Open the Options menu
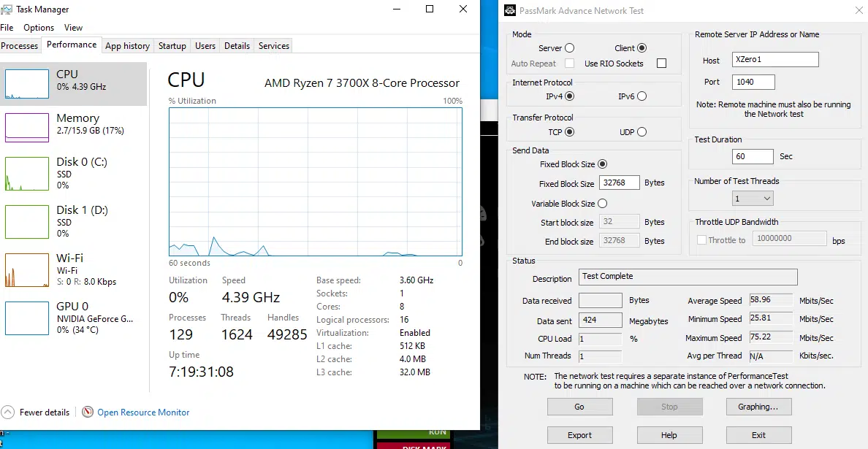868x449 pixels. 39,27
